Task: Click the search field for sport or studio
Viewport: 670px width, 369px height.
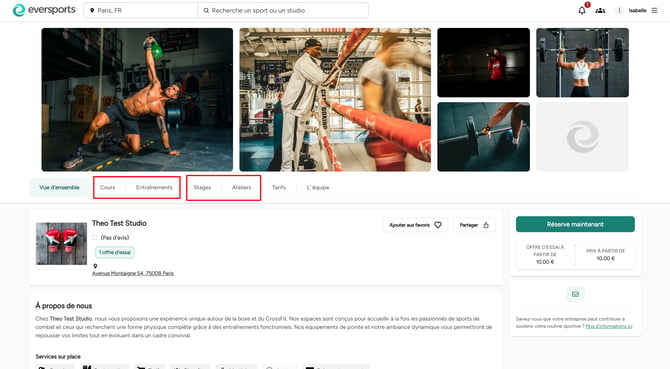Action: (283, 11)
